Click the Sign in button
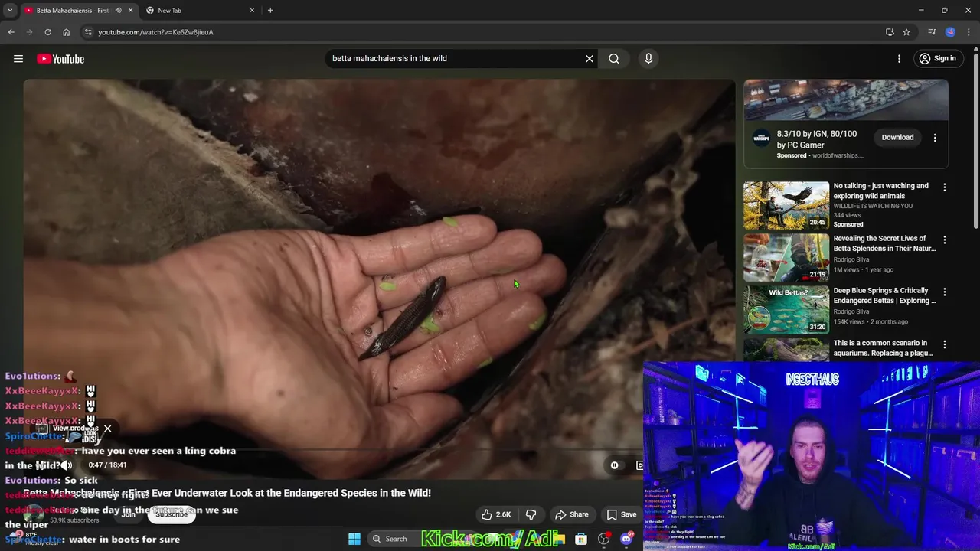The width and height of the screenshot is (980, 551). coord(938,59)
